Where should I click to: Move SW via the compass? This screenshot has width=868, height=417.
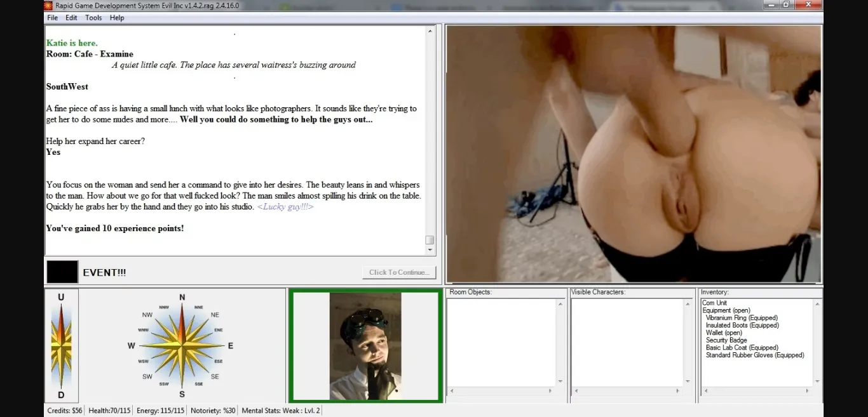(147, 377)
